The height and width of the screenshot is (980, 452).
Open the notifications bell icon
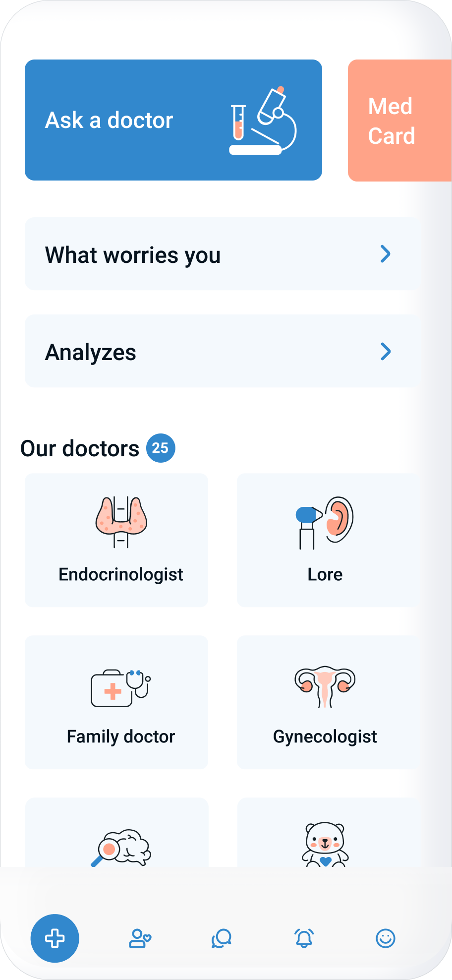(x=304, y=938)
